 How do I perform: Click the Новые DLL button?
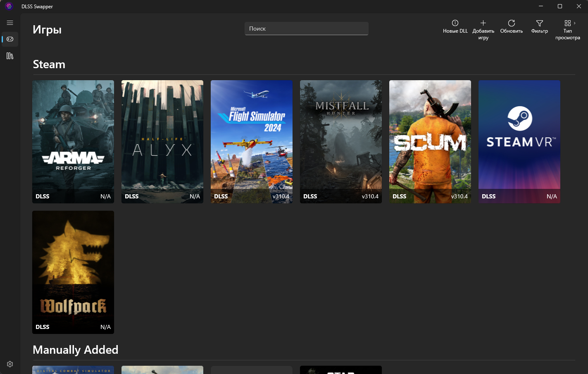pos(455,26)
